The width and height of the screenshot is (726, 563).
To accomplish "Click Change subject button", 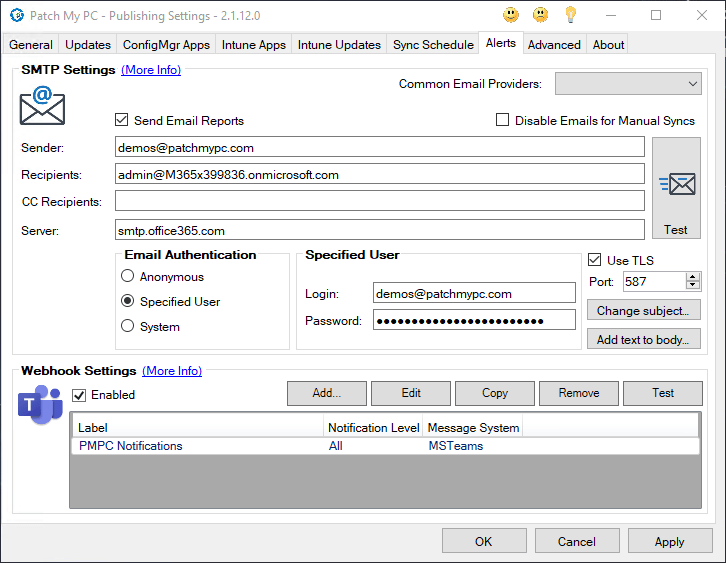I will pos(644,310).
